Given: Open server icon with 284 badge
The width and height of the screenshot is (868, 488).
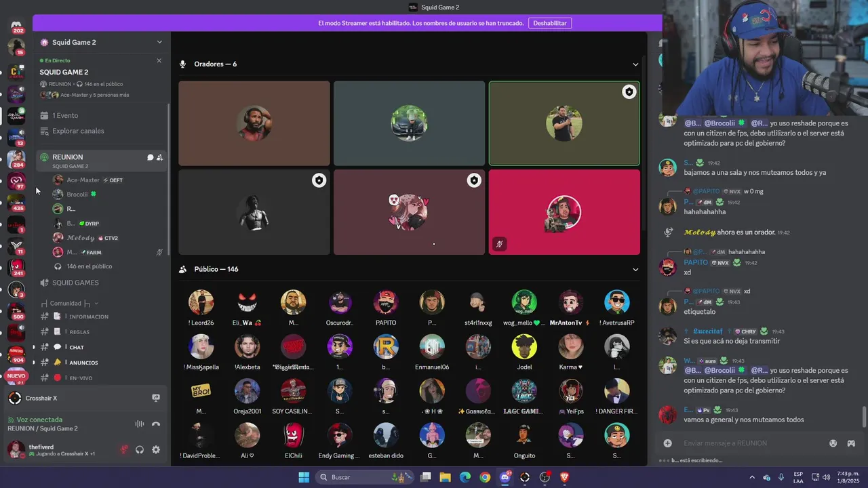Looking at the screenshot, I should [x=16, y=159].
